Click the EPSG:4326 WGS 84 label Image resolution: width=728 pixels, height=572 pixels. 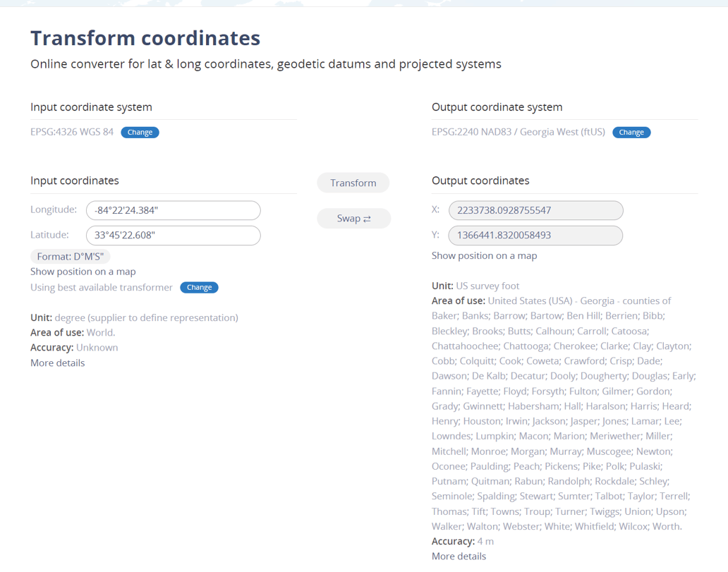(71, 132)
